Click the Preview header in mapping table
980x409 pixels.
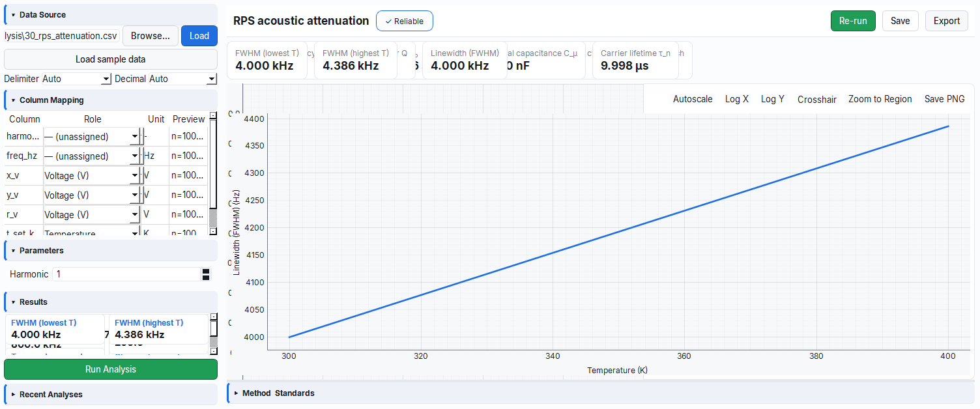188,119
